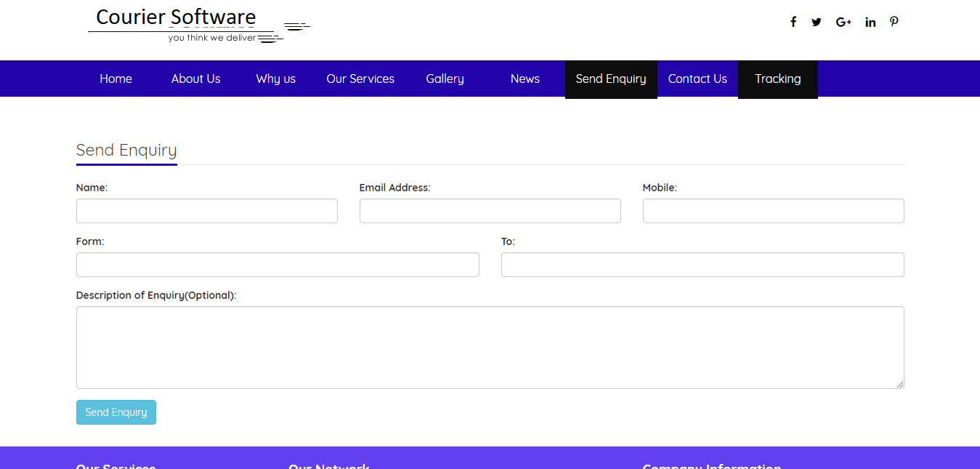Click the Email Address input box
The height and width of the screenshot is (469, 980).
pyautogui.click(x=490, y=211)
